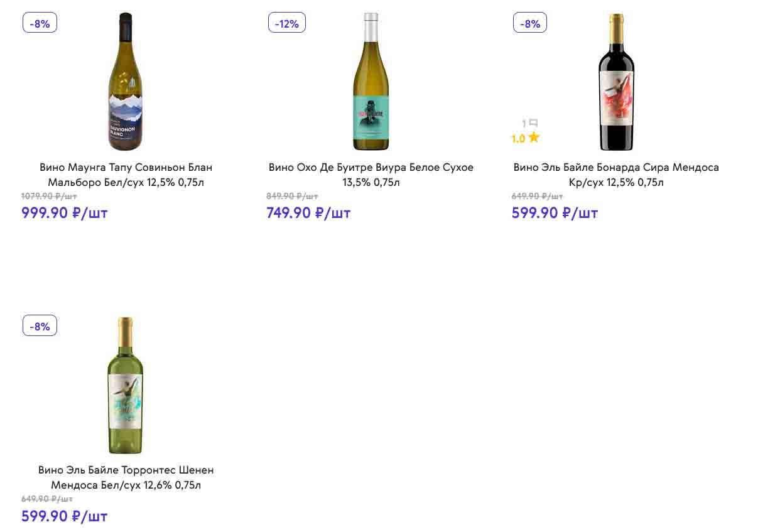This screenshot has width=775, height=532.
Task: Open the Охо Де Буитре bottle image
Action: tap(371, 82)
